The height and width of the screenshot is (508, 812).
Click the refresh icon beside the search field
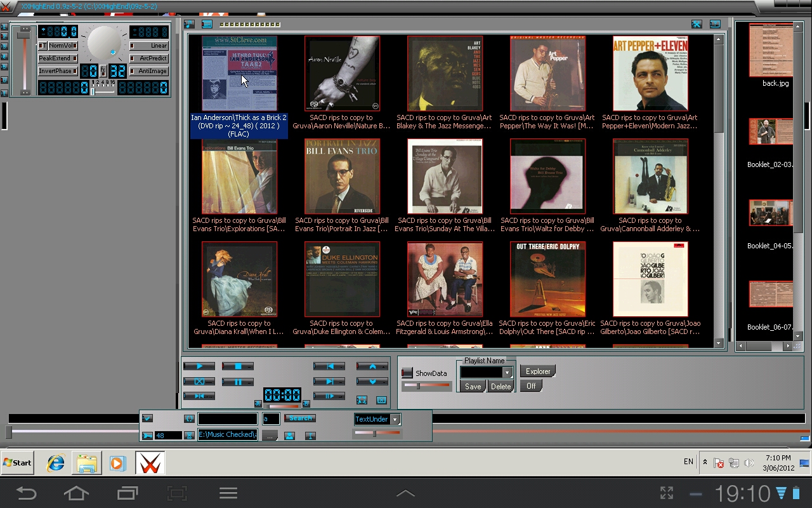189,418
